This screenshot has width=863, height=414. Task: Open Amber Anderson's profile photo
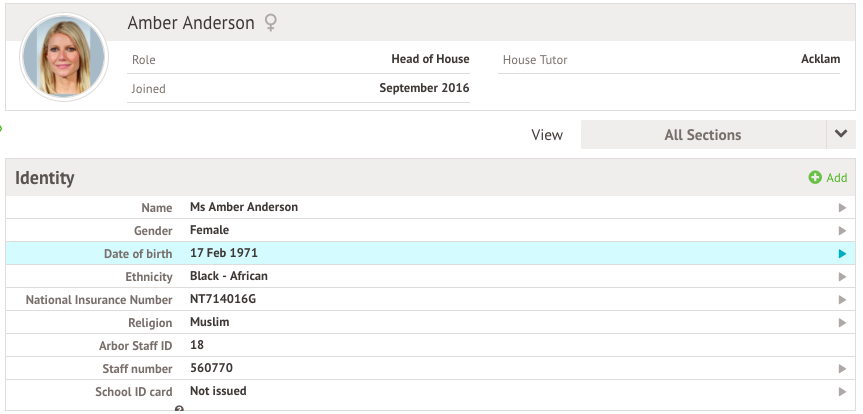point(64,58)
